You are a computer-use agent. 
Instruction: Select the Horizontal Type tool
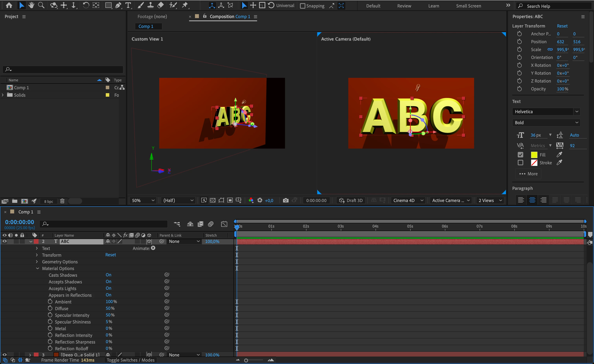tap(128, 5)
